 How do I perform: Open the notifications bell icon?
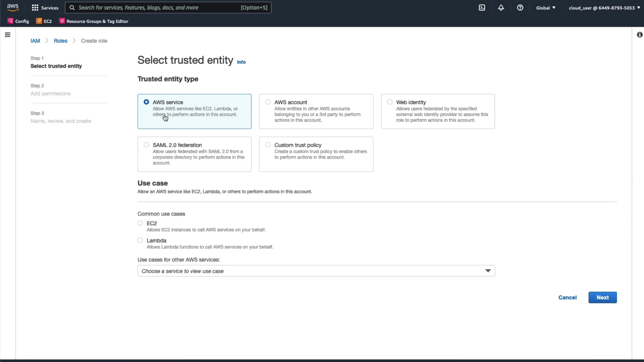coord(501,8)
